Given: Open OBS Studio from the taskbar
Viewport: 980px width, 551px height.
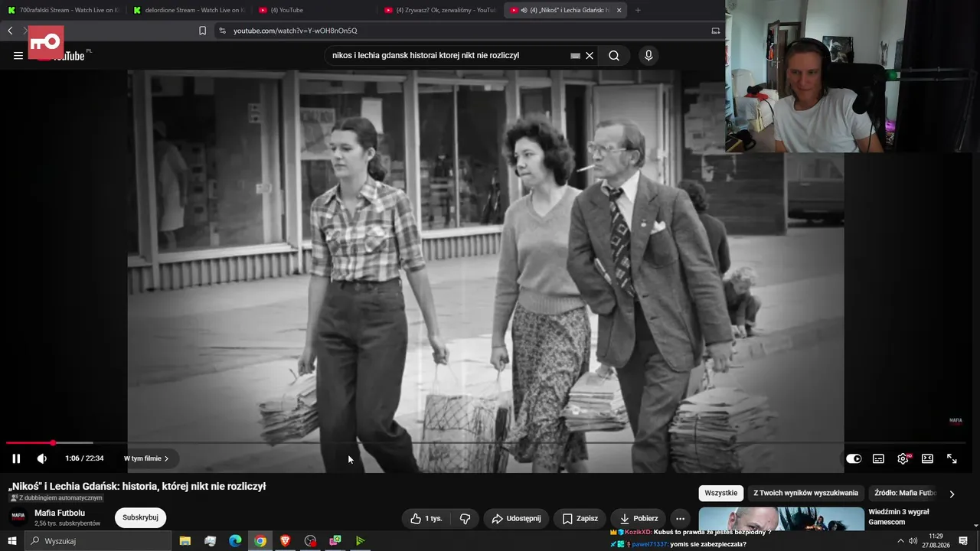Looking at the screenshot, I should click(310, 541).
